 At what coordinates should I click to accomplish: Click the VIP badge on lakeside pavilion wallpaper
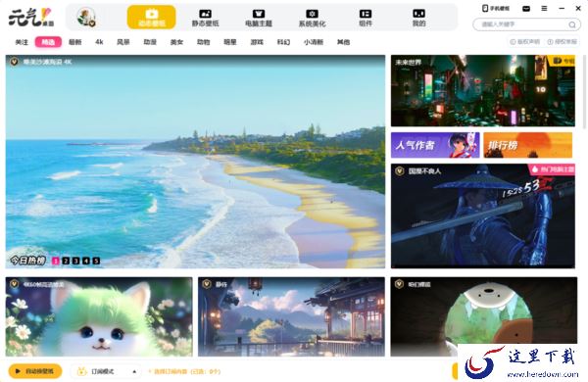click(207, 284)
